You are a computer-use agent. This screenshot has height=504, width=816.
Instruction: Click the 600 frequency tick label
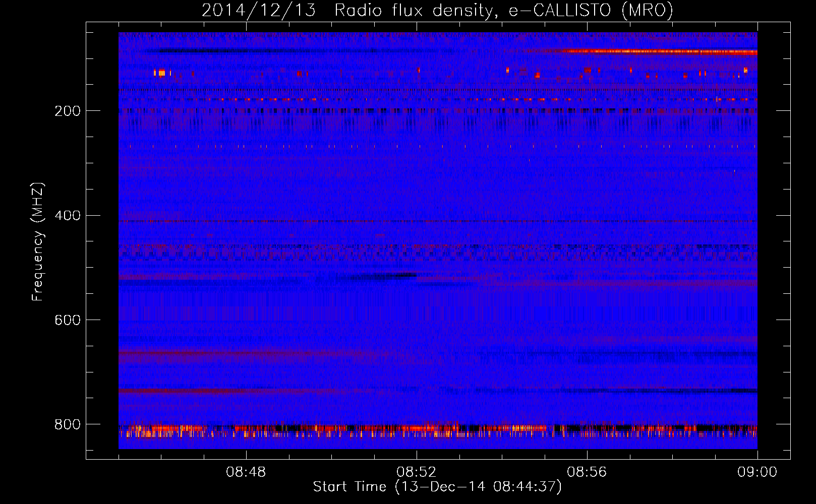[68, 321]
